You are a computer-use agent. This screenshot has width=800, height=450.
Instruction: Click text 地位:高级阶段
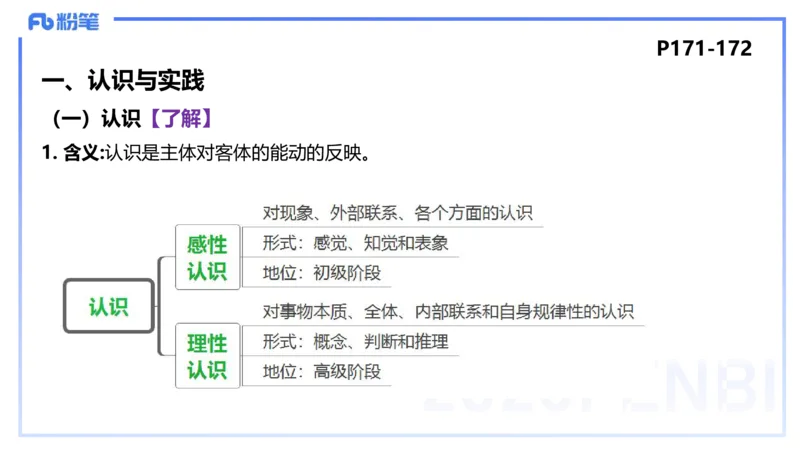(321, 371)
